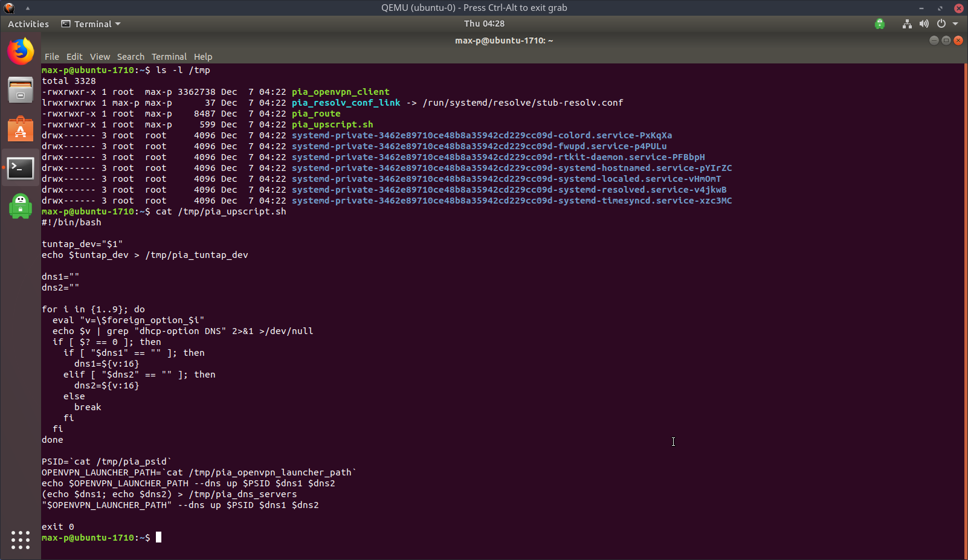Open the network status icon
This screenshot has width=968, height=560.
click(906, 24)
